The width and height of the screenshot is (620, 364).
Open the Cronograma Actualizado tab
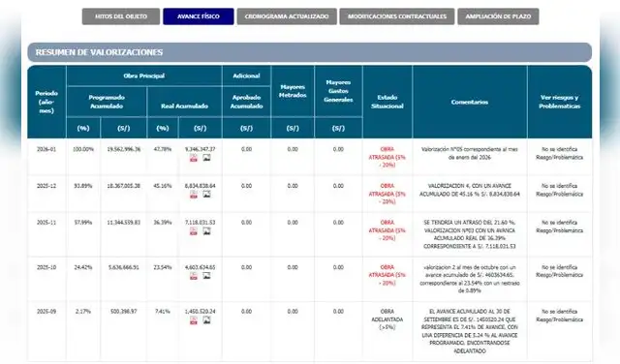point(287,16)
